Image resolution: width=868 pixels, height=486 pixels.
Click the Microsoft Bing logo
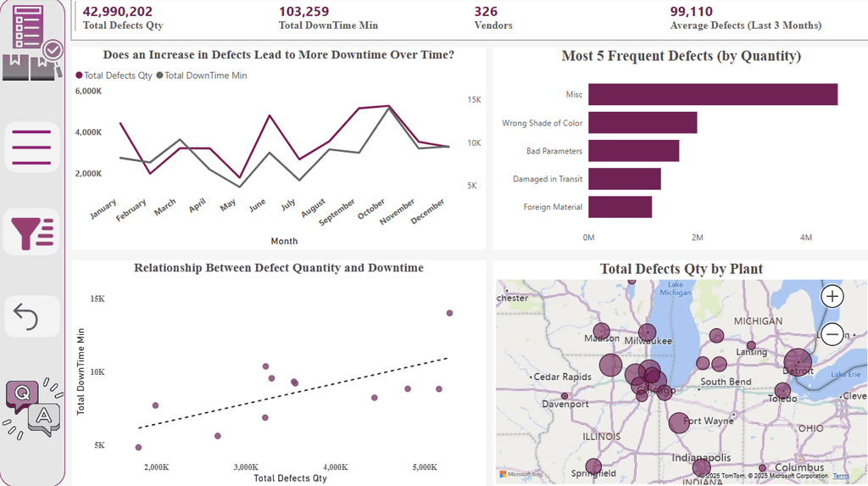tap(521, 474)
